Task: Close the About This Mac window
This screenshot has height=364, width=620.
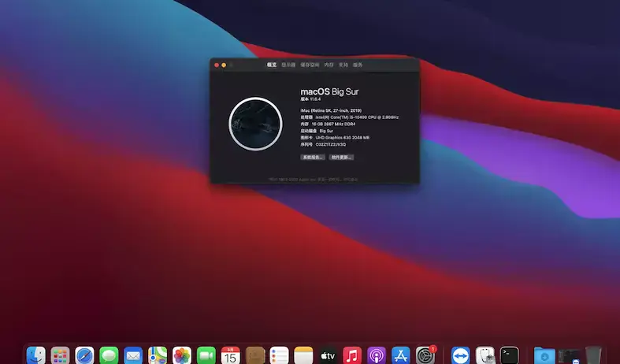Action: click(217, 65)
